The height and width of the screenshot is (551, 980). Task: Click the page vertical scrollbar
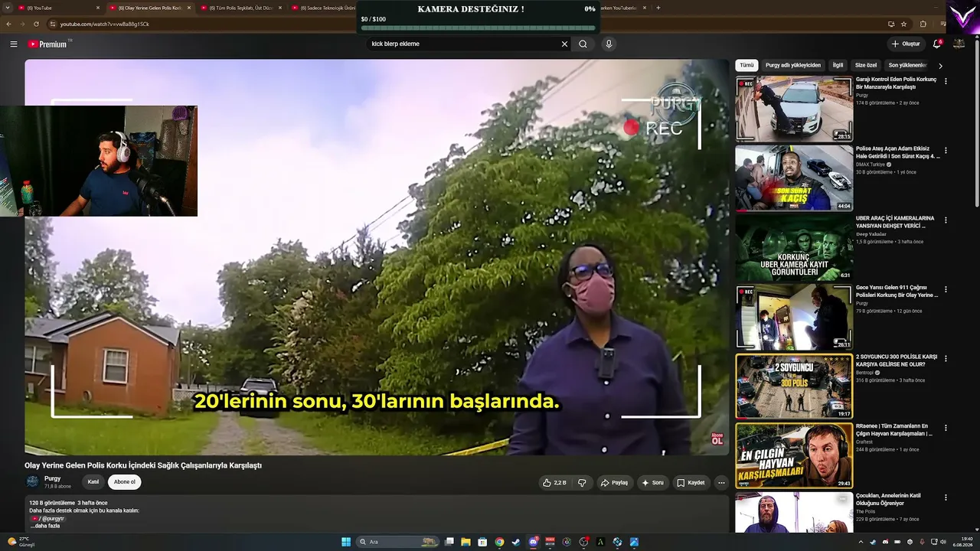click(x=976, y=122)
